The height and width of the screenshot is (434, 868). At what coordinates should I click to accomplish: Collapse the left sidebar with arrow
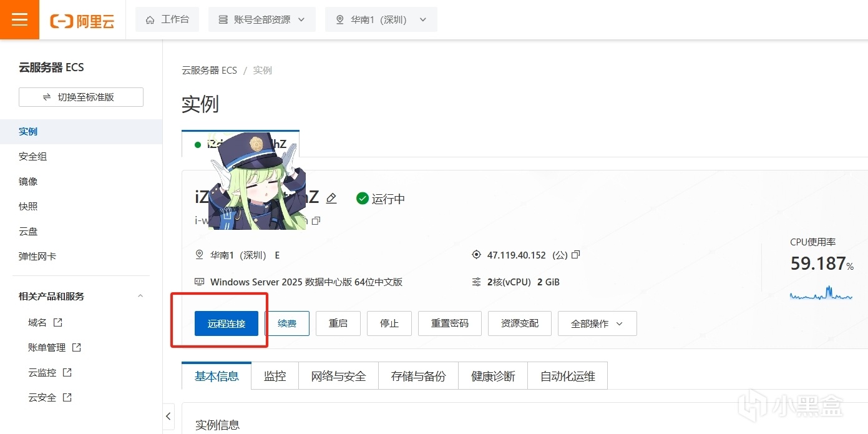click(x=168, y=416)
